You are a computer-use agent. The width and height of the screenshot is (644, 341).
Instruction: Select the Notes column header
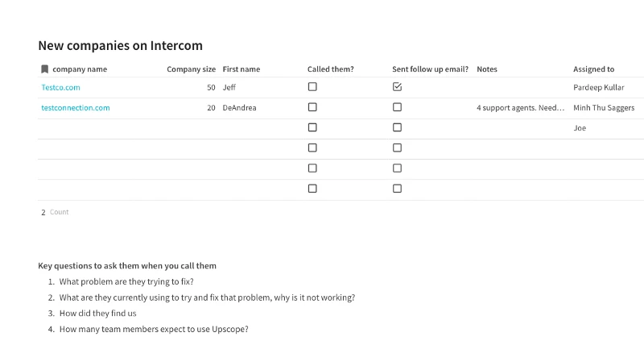(487, 69)
